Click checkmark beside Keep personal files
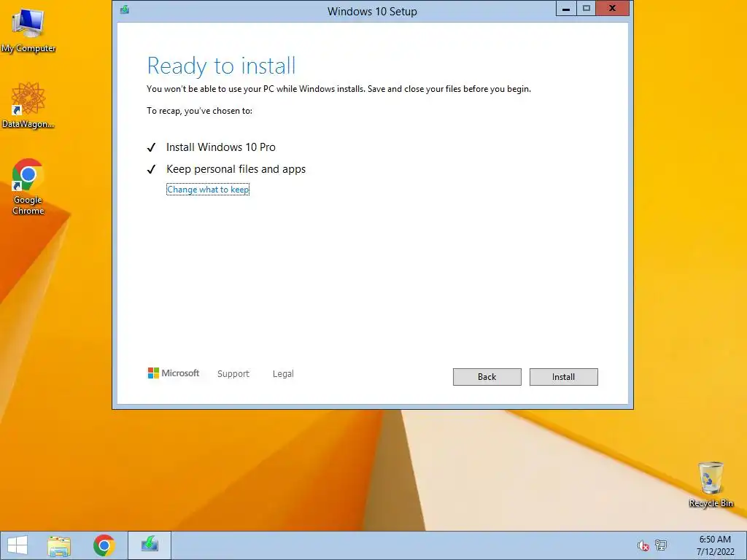The image size is (747, 560). click(152, 169)
